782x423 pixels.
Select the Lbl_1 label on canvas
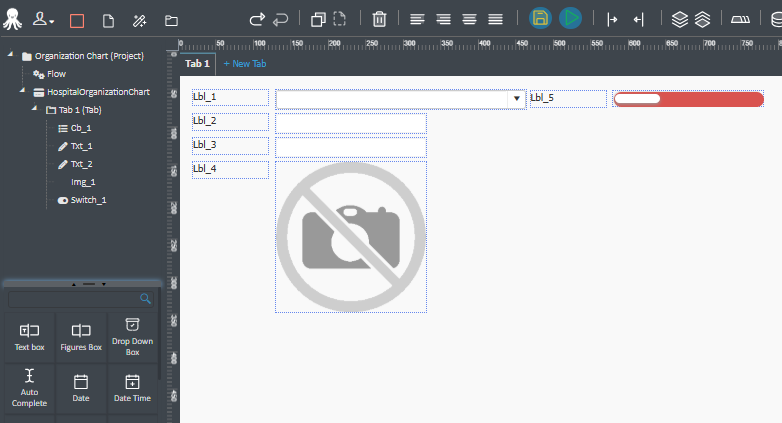(230, 98)
